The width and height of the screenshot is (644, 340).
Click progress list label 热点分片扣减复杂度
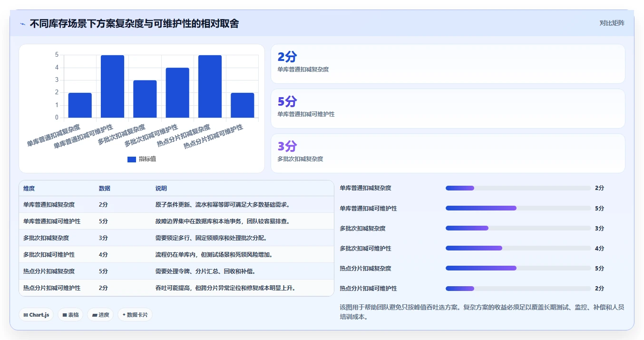(365, 269)
